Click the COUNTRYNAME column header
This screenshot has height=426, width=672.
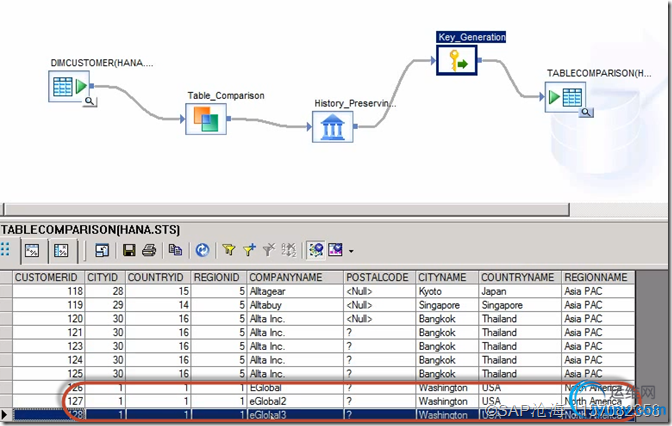[x=518, y=277]
